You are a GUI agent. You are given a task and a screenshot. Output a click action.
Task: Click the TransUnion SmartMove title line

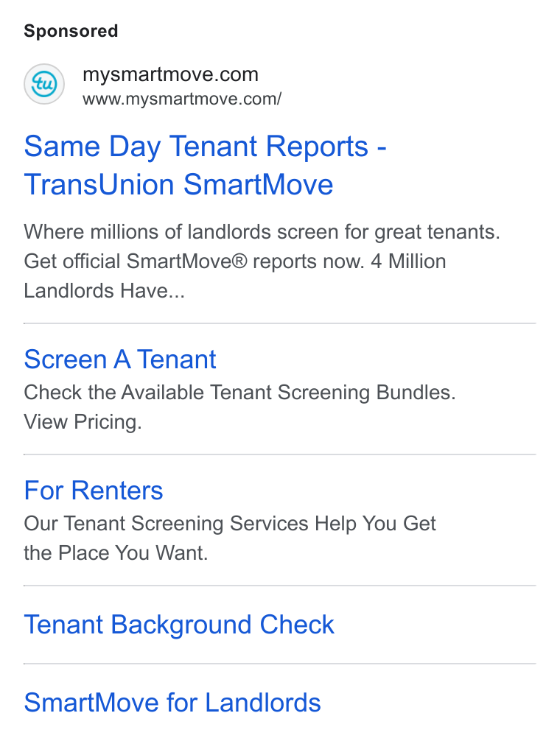[x=178, y=184]
